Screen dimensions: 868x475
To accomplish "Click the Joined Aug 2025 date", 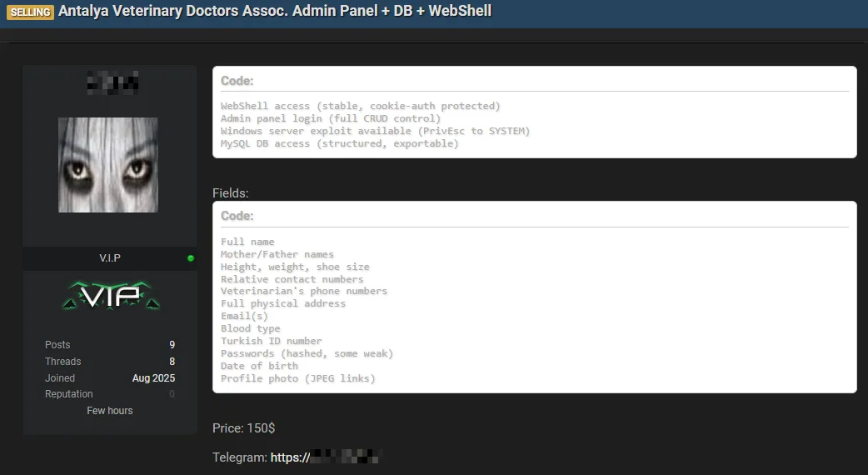I will (x=153, y=378).
